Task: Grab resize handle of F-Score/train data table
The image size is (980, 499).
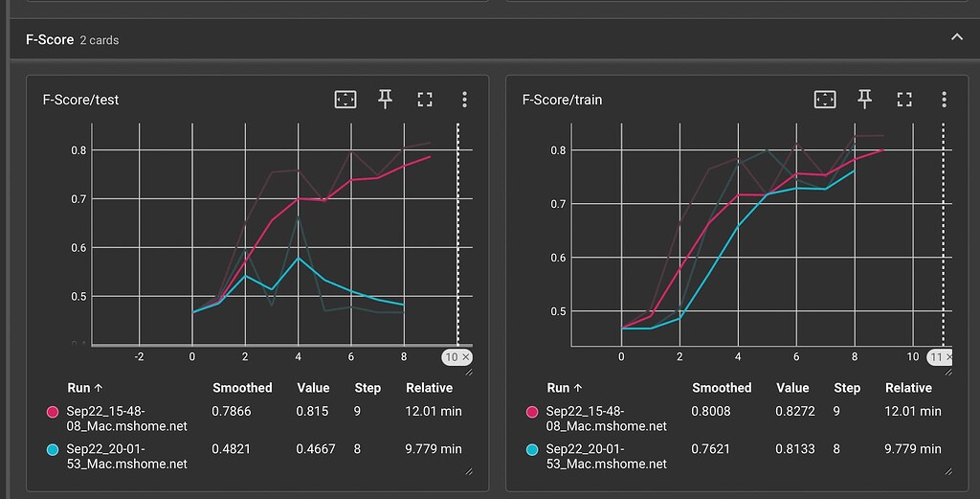Action: [948, 472]
